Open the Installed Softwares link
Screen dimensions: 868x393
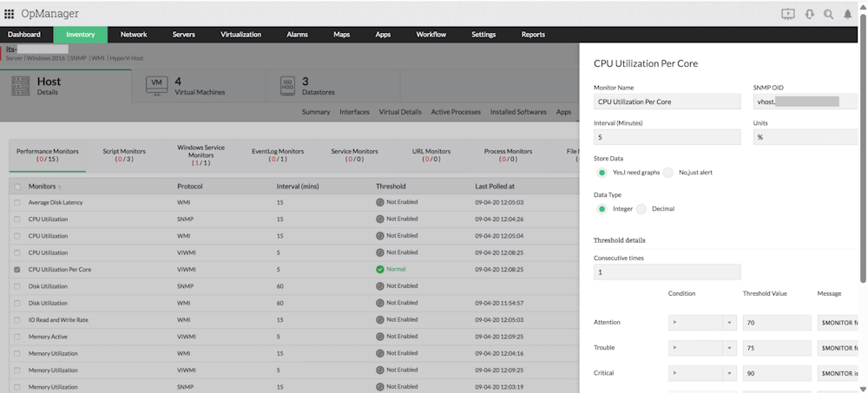tap(518, 112)
